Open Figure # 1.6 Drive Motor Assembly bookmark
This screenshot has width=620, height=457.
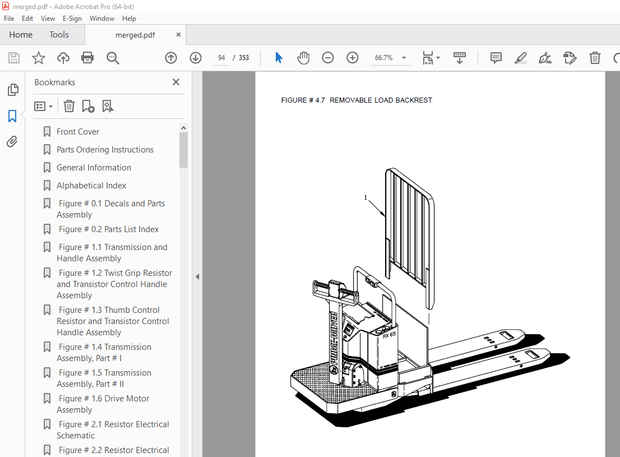(x=103, y=404)
